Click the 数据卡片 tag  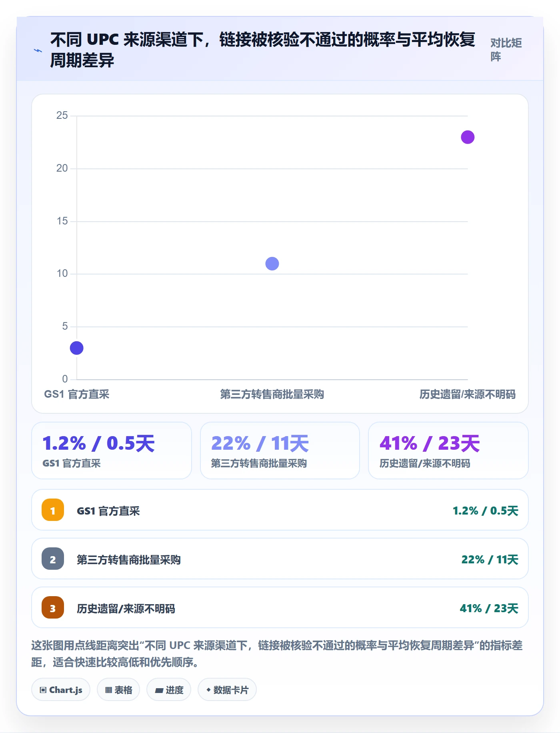[x=227, y=690]
